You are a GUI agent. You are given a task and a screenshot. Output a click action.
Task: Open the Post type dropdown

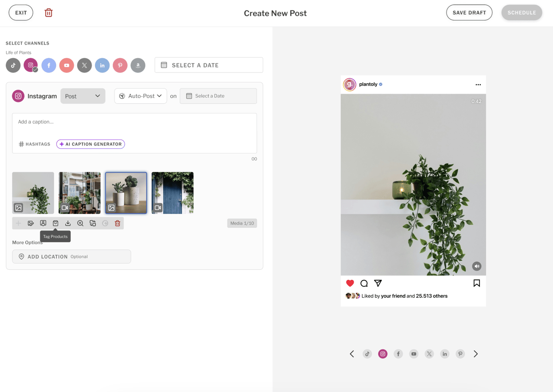(x=83, y=96)
